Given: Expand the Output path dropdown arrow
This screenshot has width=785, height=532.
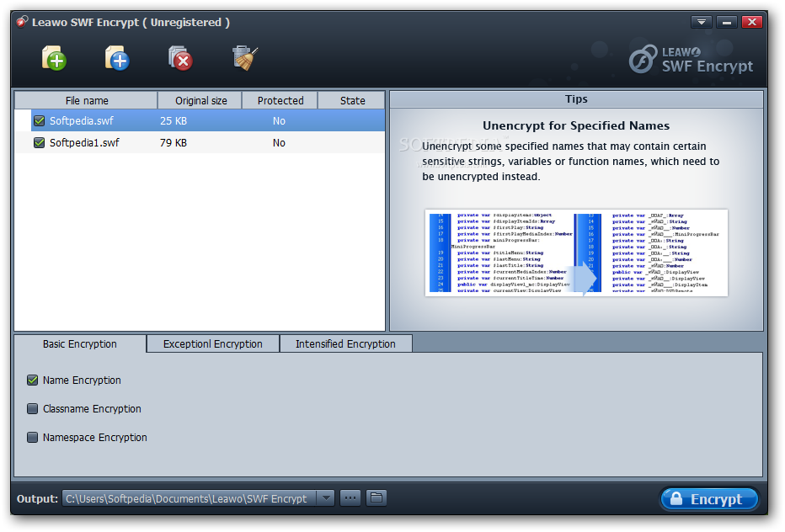Looking at the screenshot, I should [x=326, y=498].
